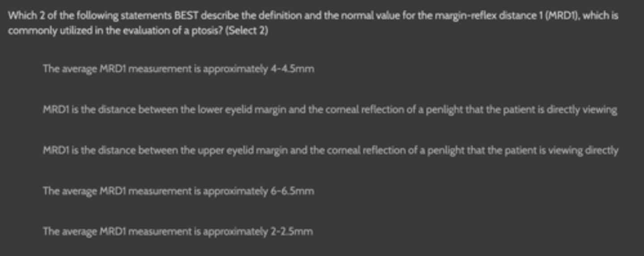Choose the 2-2.5mm average measurement option
Screen dimensions: 644x256
178,231
